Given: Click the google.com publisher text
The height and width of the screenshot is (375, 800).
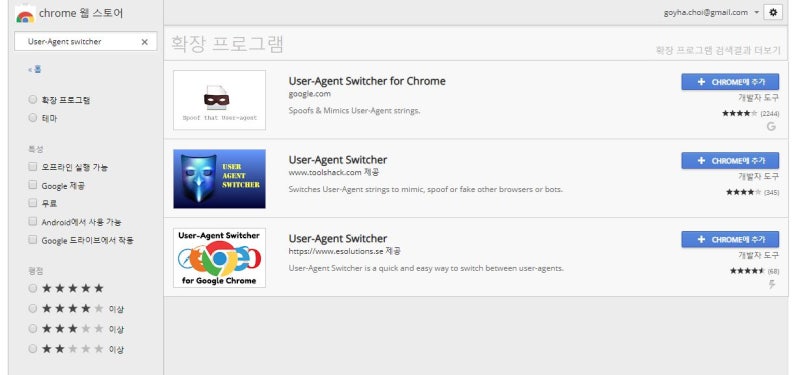Looking at the screenshot, I should pos(310,94).
